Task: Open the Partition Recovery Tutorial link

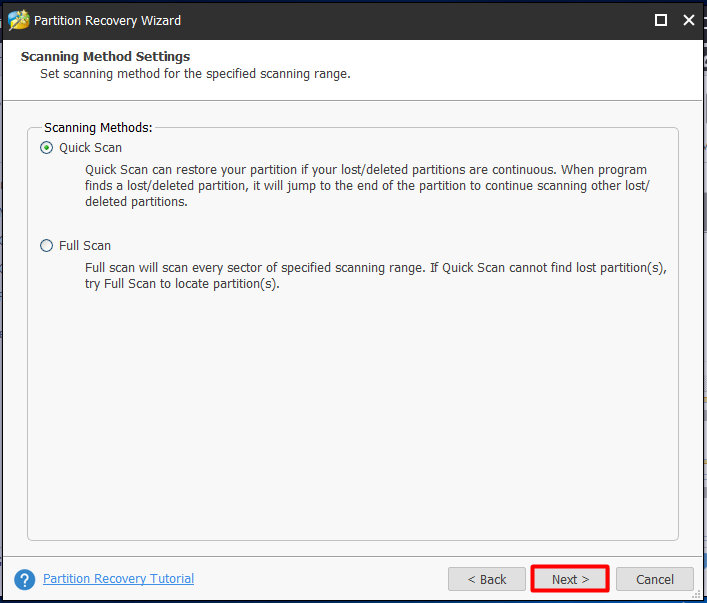Action: [118, 578]
